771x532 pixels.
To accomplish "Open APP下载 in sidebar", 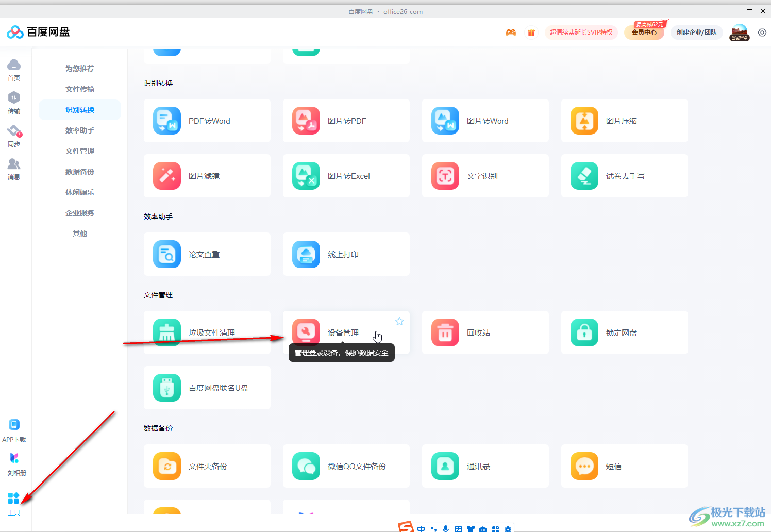I will pyautogui.click(x=14, y=431).
